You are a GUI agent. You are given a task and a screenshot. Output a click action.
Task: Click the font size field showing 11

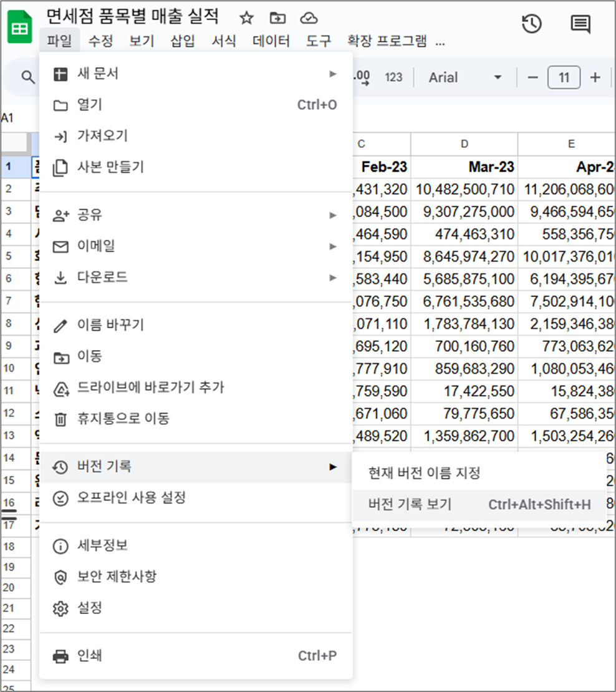click(x=564, y=77)
